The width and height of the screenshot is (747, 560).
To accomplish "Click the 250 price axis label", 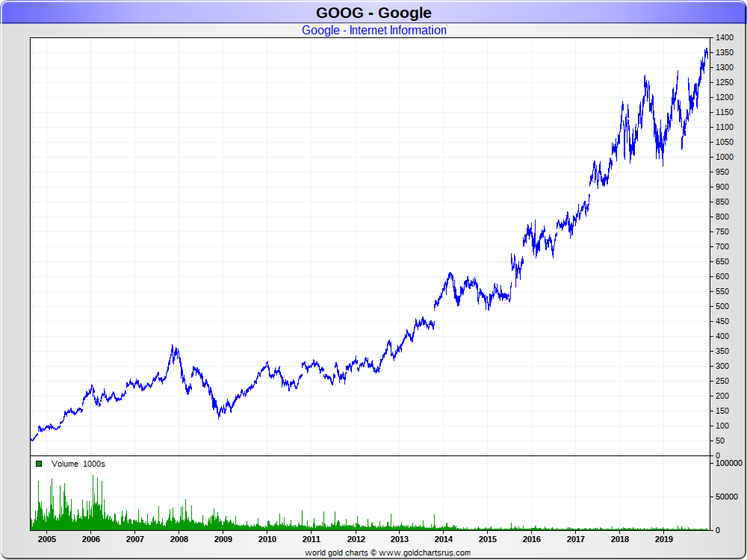I will click(722, 381).
